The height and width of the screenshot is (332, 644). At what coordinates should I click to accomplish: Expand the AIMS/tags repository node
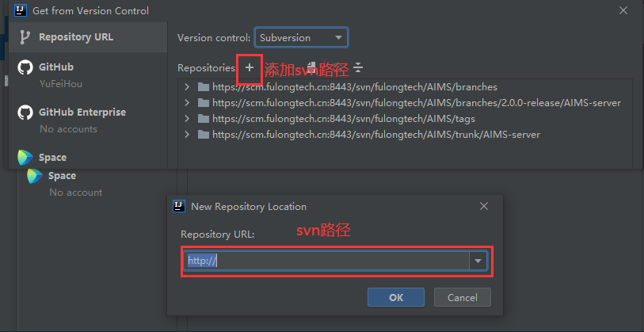187,119
